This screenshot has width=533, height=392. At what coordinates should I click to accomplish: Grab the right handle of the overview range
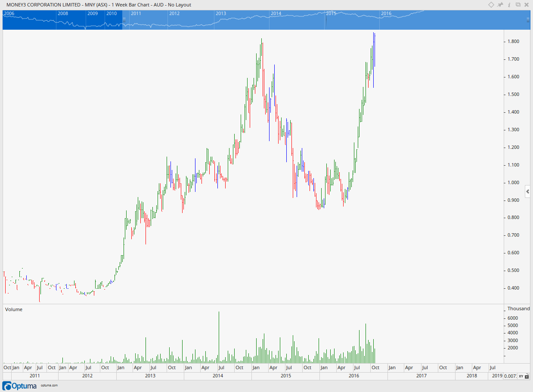click(x=528, y=20)
